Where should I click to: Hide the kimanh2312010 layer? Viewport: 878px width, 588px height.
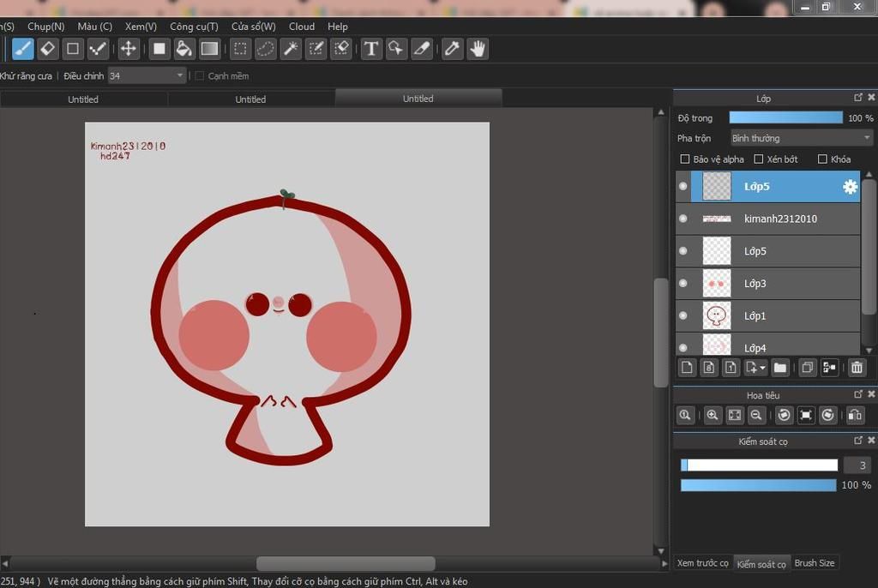click(683, 219)
